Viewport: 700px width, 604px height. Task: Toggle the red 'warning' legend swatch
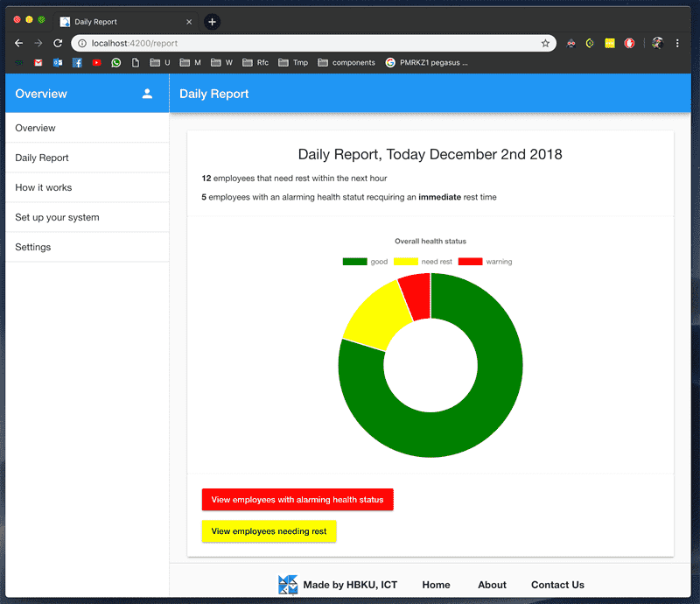pyautogui.click(x=470, y=262)
